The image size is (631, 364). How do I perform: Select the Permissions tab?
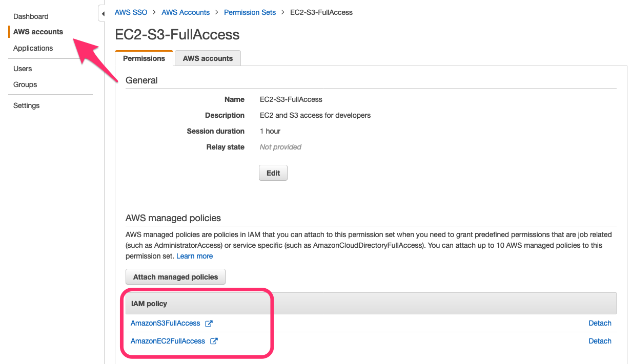click(x=144, y=58)
